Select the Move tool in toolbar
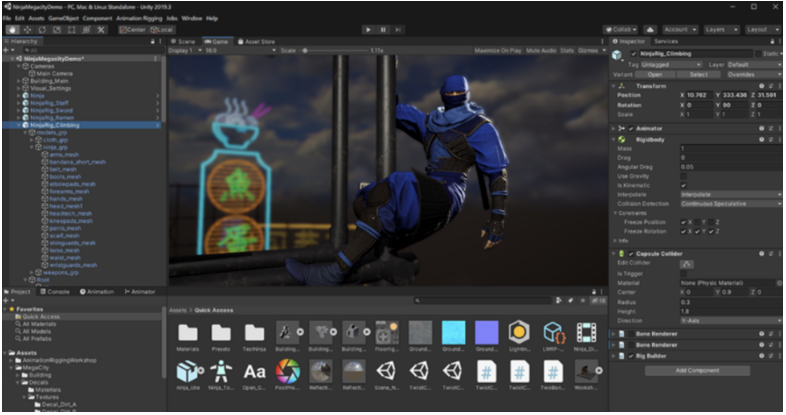 tap(27, 30)
